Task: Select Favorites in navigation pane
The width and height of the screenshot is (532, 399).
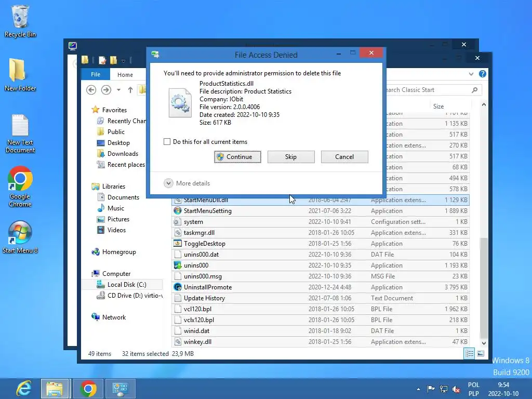Action: 114,110
